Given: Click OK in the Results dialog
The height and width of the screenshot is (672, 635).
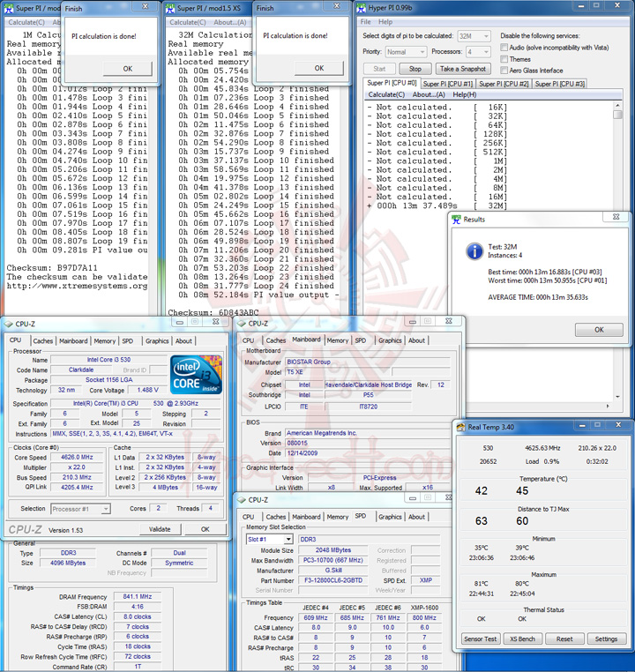Looking at the screenshot, I should [599, 330].
